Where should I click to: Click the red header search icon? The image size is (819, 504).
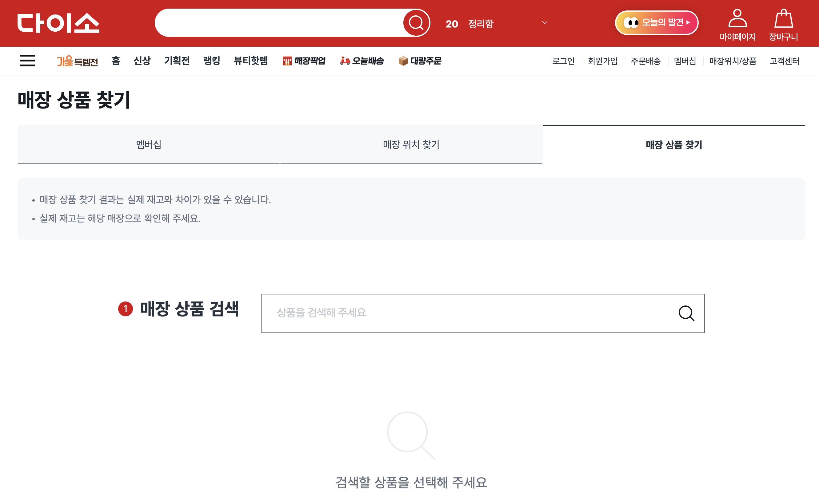[416, 23]
